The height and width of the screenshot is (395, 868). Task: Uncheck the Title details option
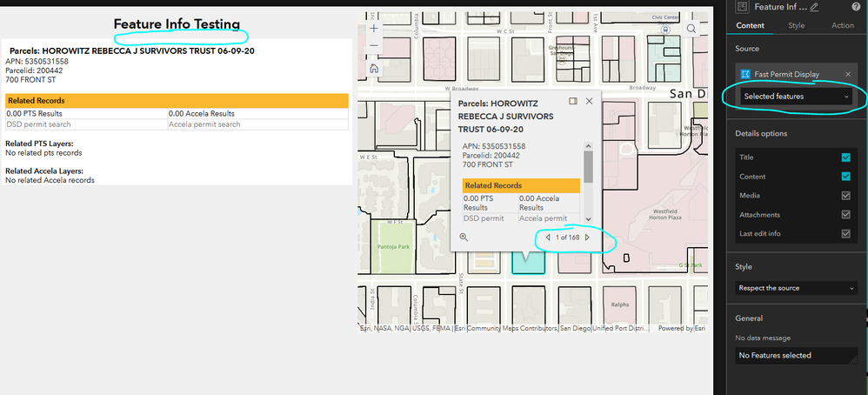845,157
